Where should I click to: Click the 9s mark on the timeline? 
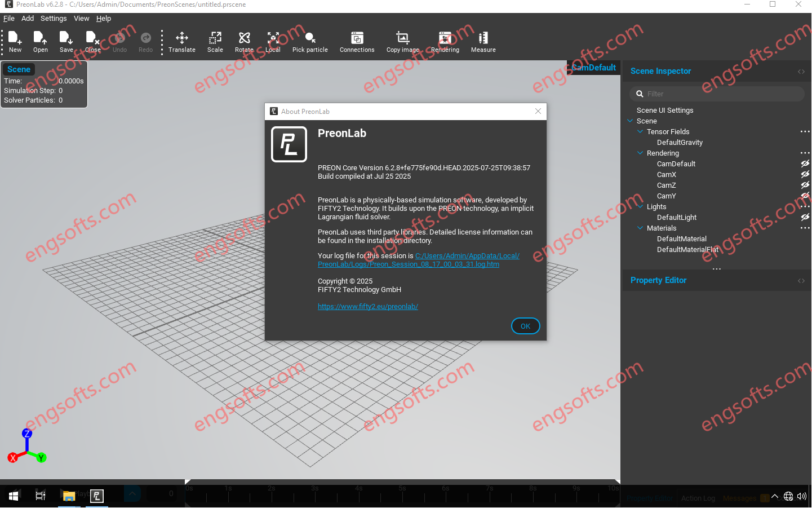tap(576, 488)
